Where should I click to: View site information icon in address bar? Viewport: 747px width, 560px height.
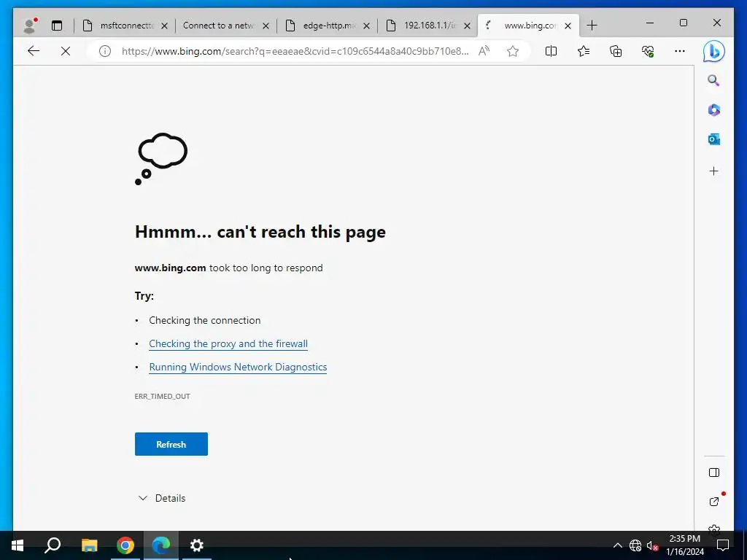point(105,51)
